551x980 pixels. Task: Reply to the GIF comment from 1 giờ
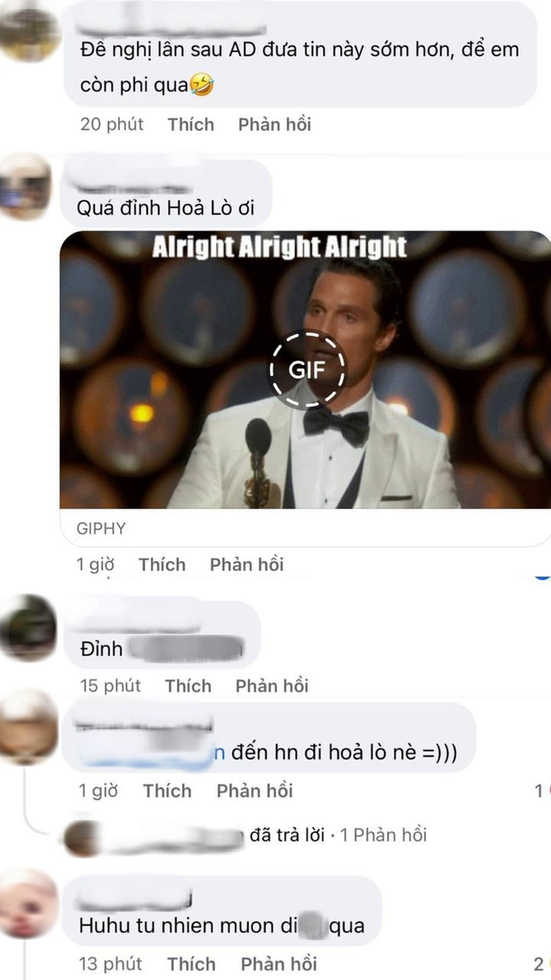coord(246,565)
